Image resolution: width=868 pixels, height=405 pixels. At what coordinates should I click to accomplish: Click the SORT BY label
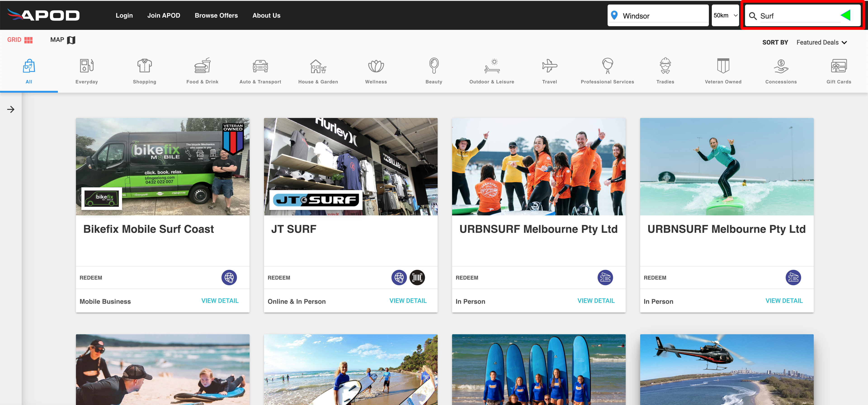775,42
